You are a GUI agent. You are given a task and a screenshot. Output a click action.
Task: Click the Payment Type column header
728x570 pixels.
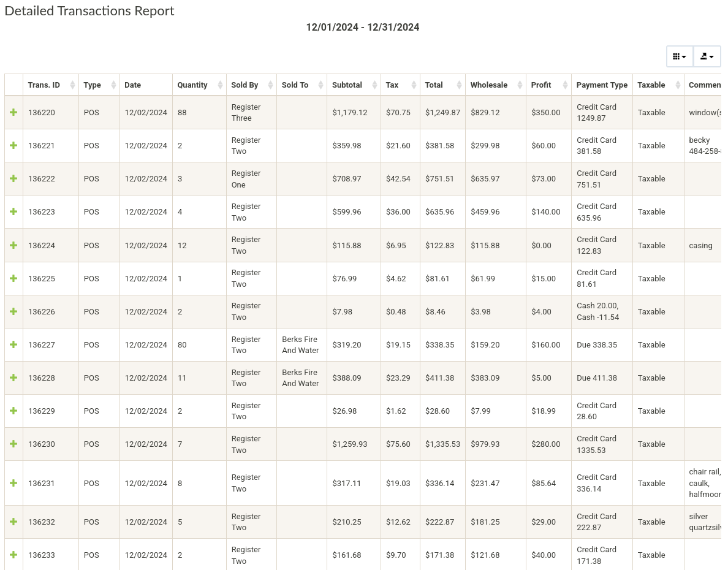pyautogui.click(x=602, y=85)
